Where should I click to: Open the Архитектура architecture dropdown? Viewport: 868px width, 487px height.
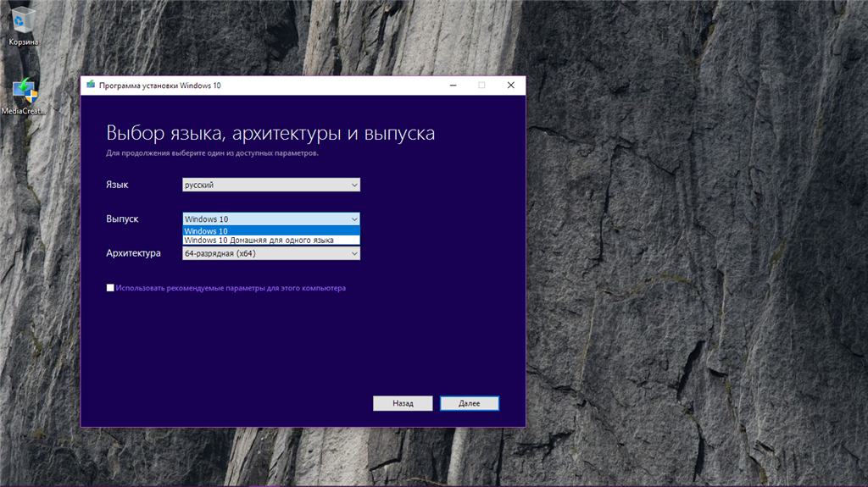[271, 253]
